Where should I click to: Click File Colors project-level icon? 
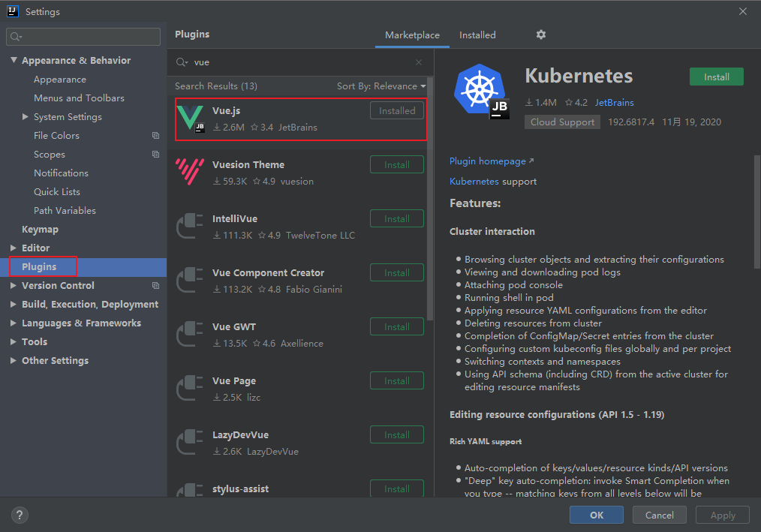coord(155,135)
